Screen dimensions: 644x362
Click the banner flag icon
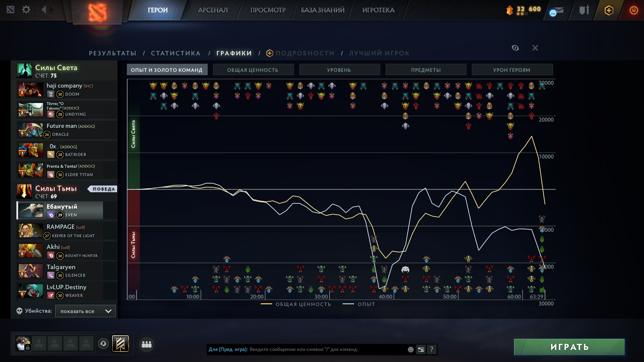click(120, 344)
